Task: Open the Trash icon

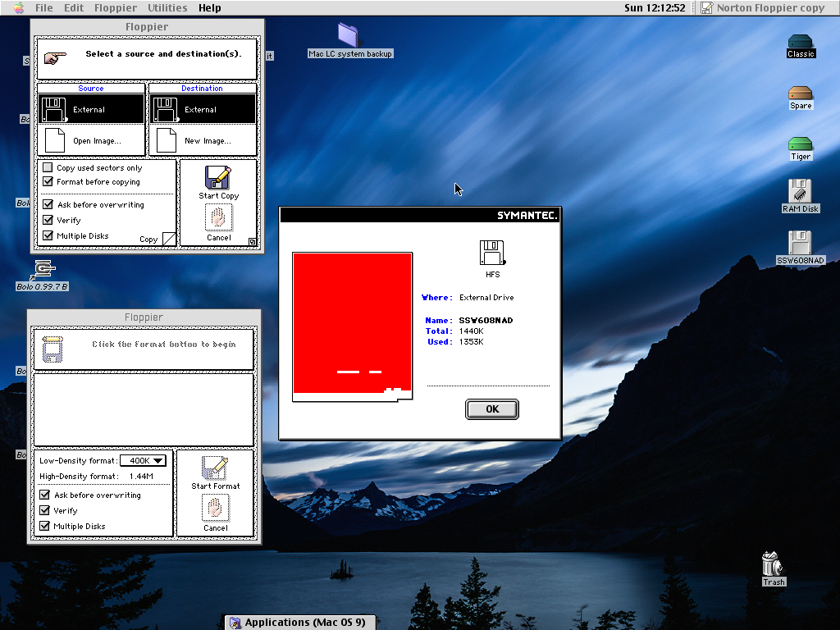Action: 772,564
